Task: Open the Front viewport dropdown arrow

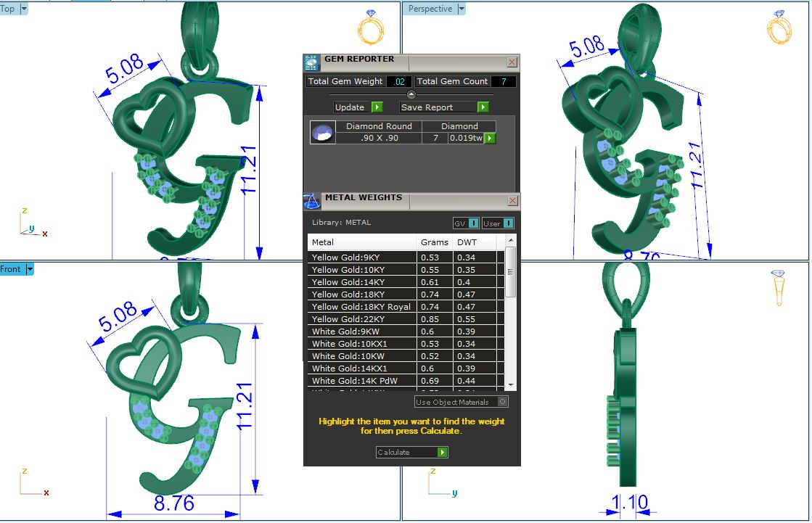Action: (30, 269)
